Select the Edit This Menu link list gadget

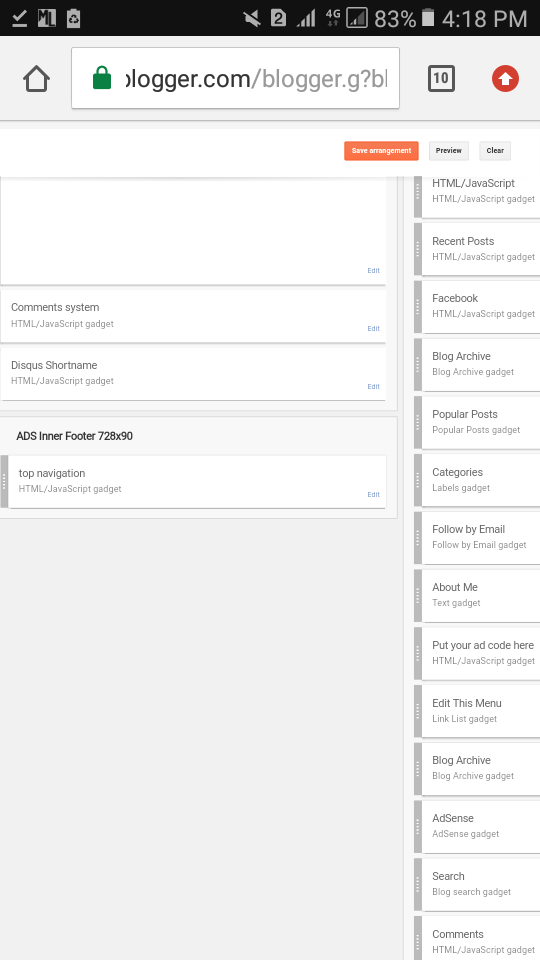(x=481, y=711)
